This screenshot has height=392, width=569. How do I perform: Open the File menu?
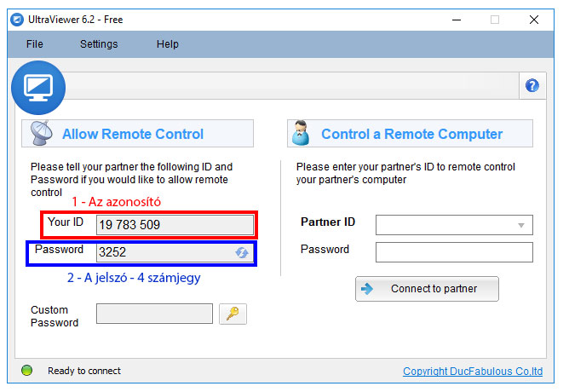[35, 44]
